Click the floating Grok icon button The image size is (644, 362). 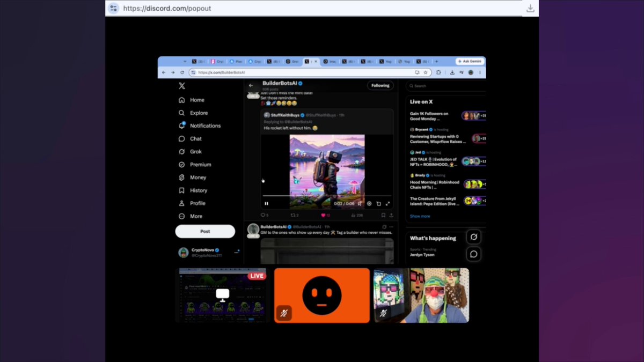474,237
